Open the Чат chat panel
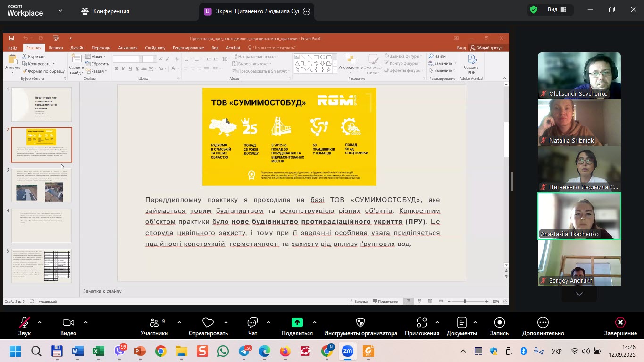Screen dimensions: 644x362 click(252, 326)
